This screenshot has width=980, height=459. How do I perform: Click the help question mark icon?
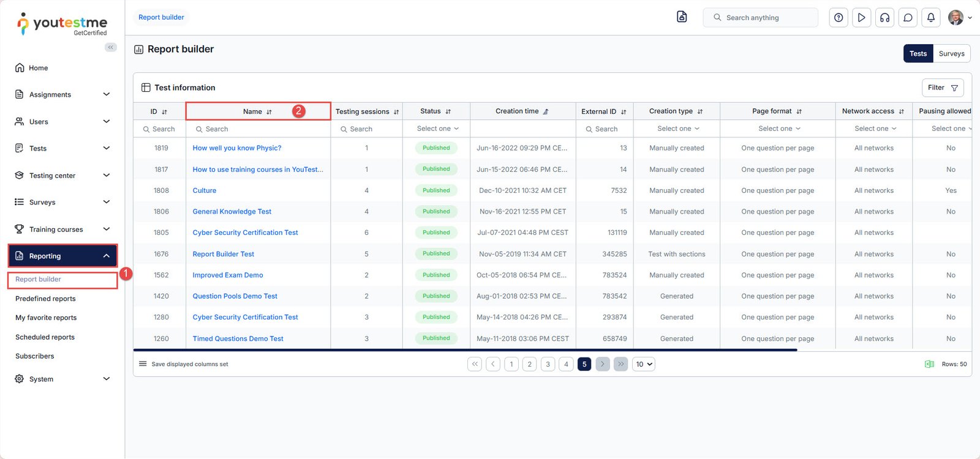coord(839,18)
